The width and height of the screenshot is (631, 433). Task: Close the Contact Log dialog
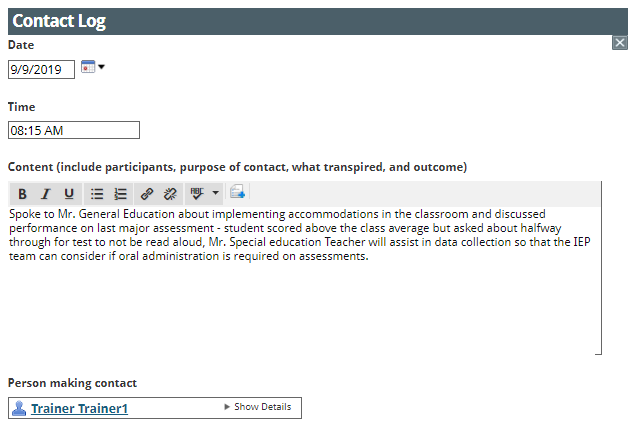coord(620,42)
